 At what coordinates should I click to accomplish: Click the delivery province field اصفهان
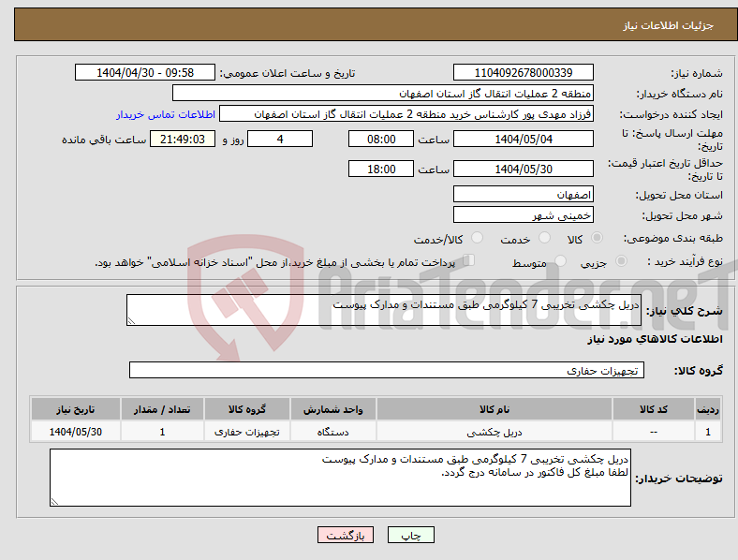(523, 194)
